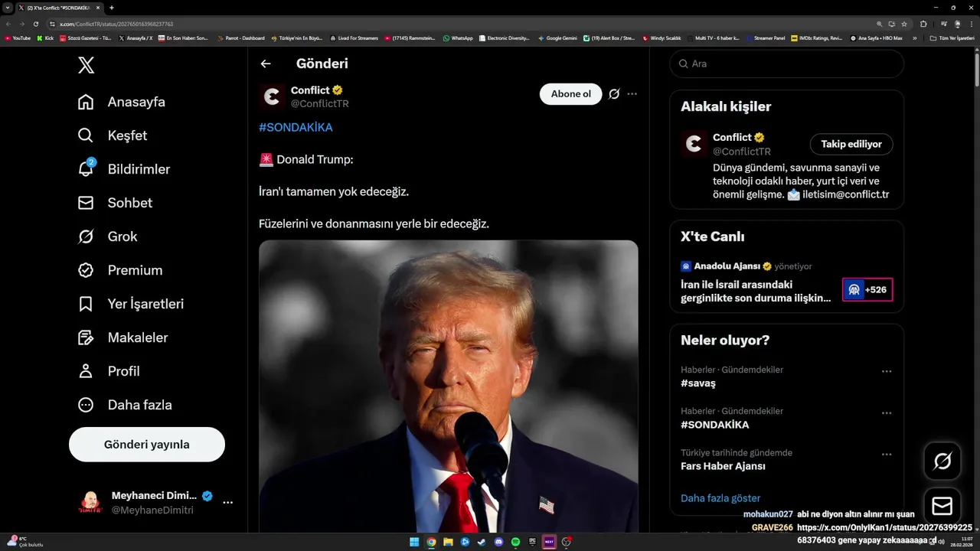Screen dimensions: 980x551
Task: Open Spotify from the taskbar
Action: (x=515, y=542)
